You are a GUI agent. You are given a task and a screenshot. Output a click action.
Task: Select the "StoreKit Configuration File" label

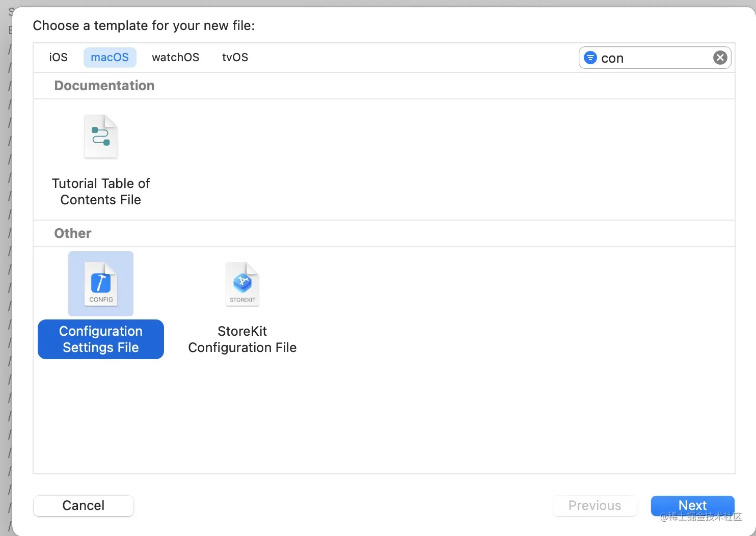coord(242,339)
